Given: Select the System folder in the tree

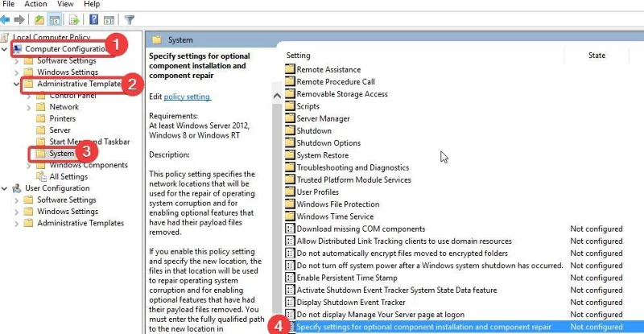Looking at the screenshot, I should click(62, 153).
